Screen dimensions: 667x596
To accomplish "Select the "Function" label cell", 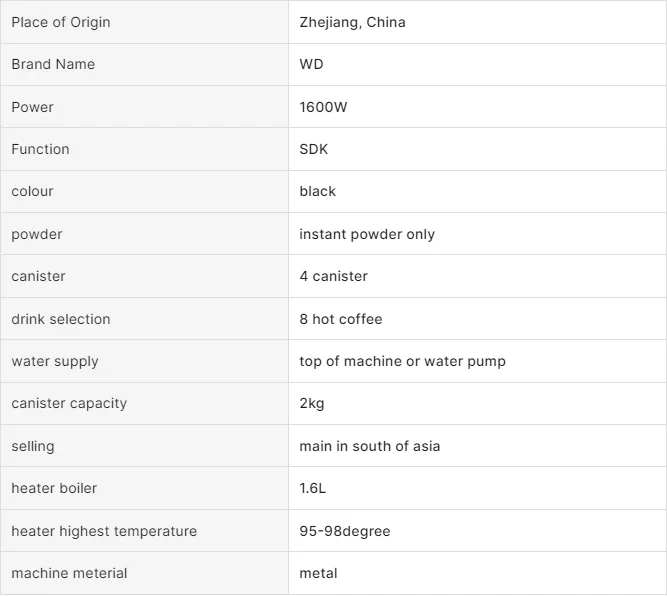I will [x=40, y=149].
